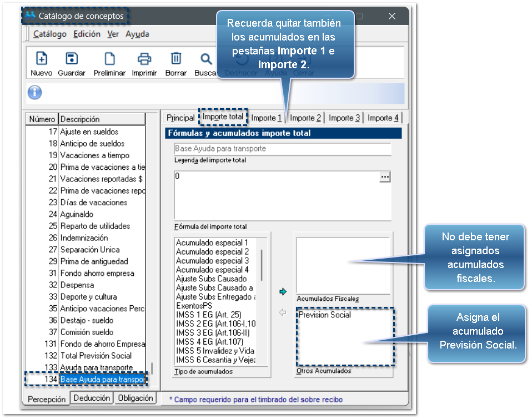Image resolution: width=532 pixels, height=419 pixels.
Task: Click the Buscar magnifier icon
Action: tap(206, 59)
